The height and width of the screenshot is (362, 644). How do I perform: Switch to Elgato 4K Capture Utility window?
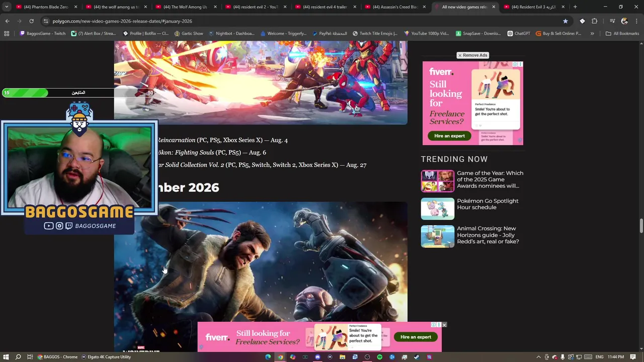click(106, 357)
